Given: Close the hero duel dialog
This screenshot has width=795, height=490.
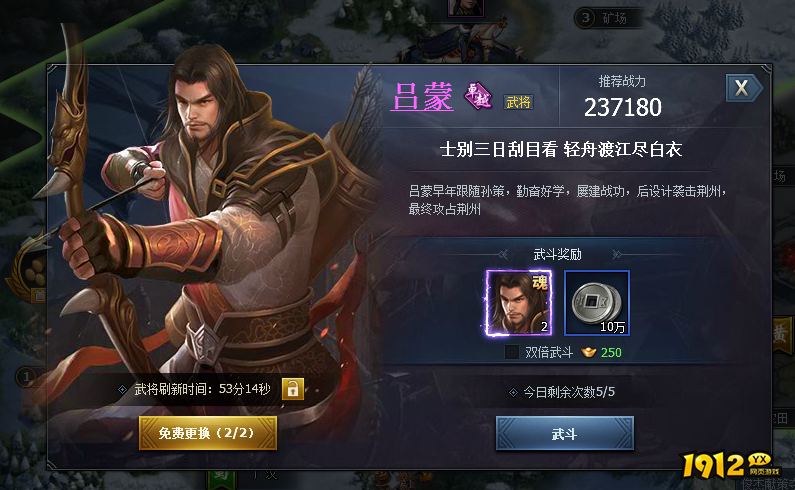Looking at the screenshot, I should point(743,88).
